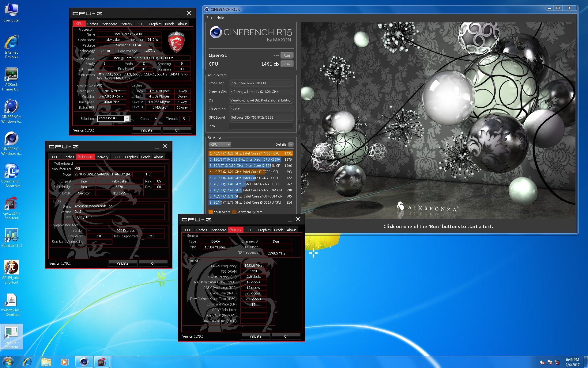This screenshot has height=368, width=588.
Task: Run the OpenGL benchmark
Action: point(287,56)
